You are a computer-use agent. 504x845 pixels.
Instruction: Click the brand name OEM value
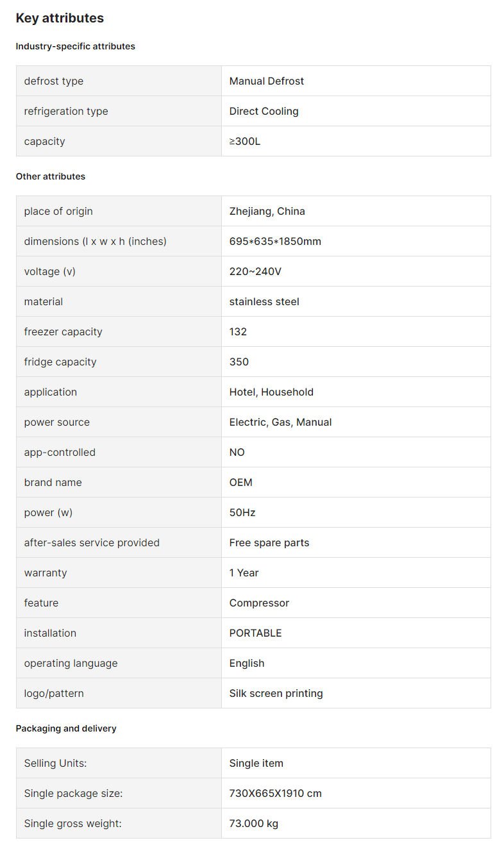click(x=241, y=482)
